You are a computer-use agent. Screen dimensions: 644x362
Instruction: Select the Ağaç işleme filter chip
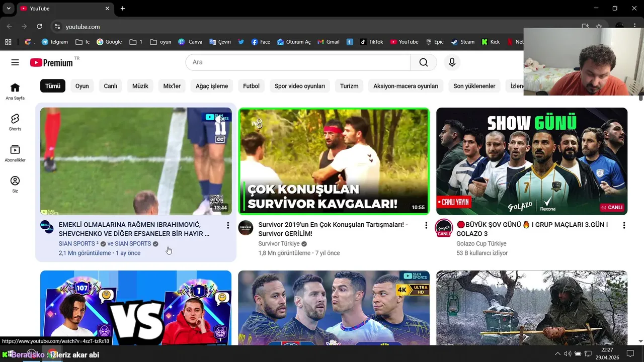pyautogui.click(x=212, y=86)
